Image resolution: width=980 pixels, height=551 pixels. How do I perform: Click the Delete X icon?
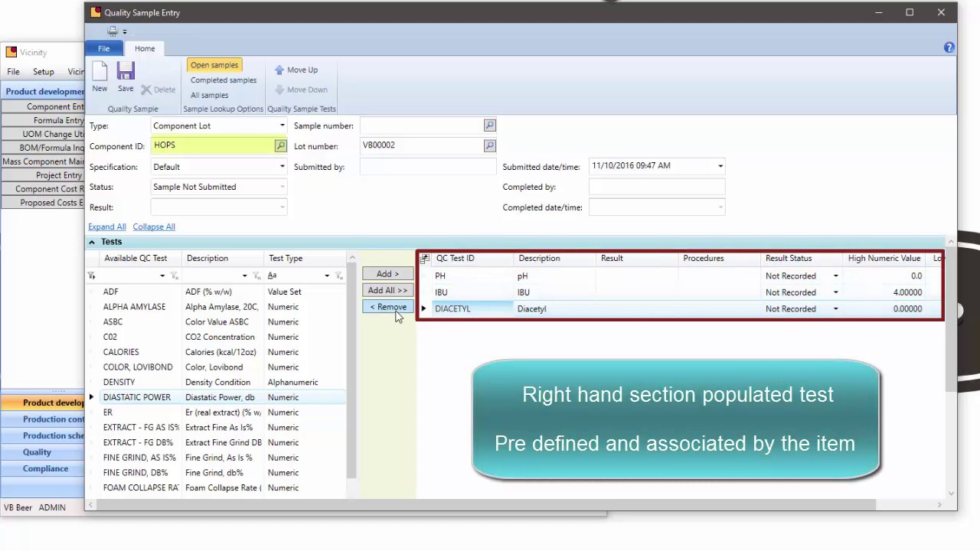[146, 90]
